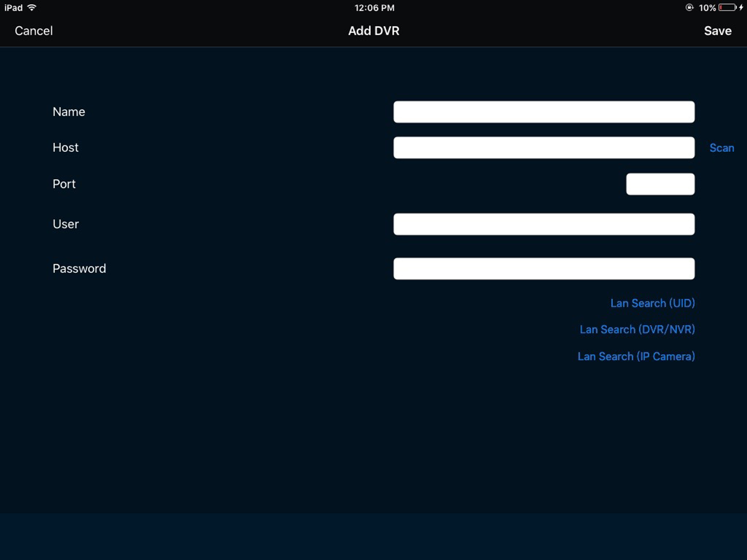Tap the Password label text

click(x=79, y=269)
